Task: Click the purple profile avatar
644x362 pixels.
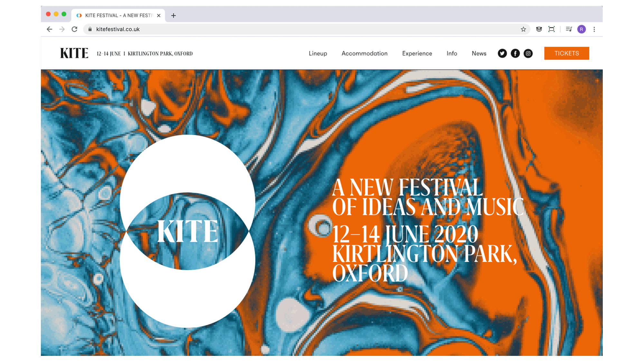Action: coord(582,29)
